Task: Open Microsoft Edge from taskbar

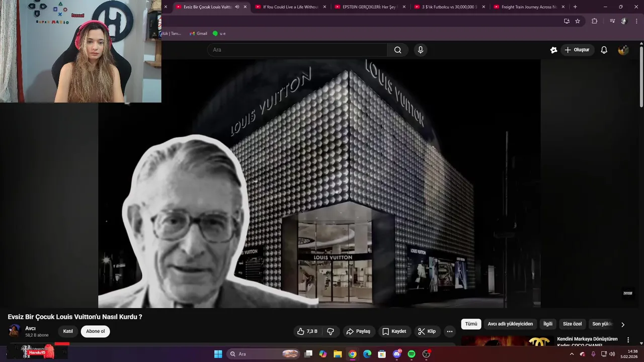Action: pyautogui.click(x=367, y=354)
